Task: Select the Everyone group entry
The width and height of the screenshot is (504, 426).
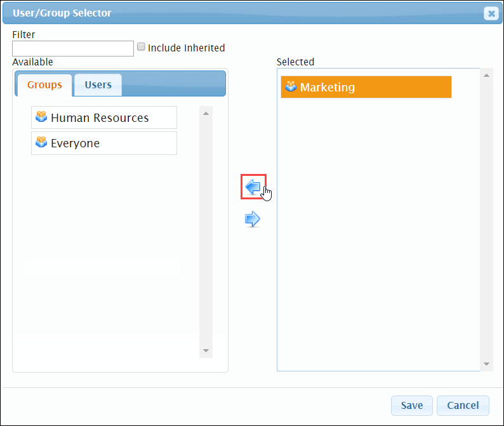Action: point(104,143)
